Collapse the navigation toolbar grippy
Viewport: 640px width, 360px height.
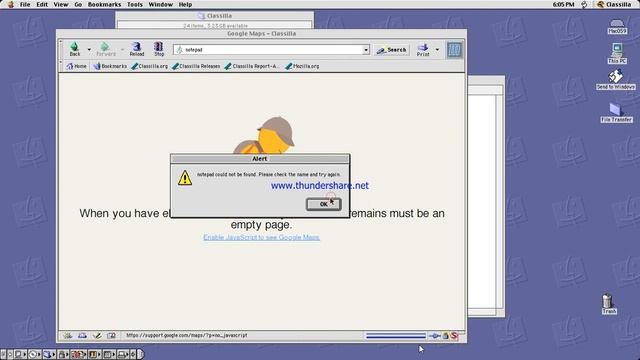click(61, 50)
